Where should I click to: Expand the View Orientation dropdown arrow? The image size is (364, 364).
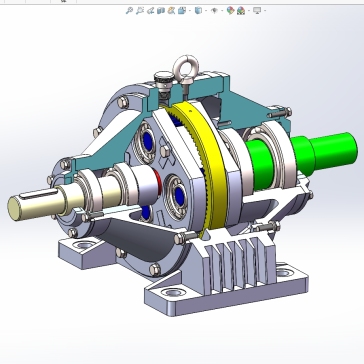click(x=190, y=11)
